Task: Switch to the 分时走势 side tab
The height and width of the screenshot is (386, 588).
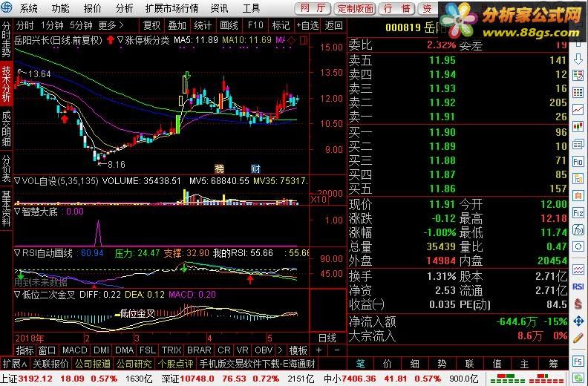Action: [6, 39]
